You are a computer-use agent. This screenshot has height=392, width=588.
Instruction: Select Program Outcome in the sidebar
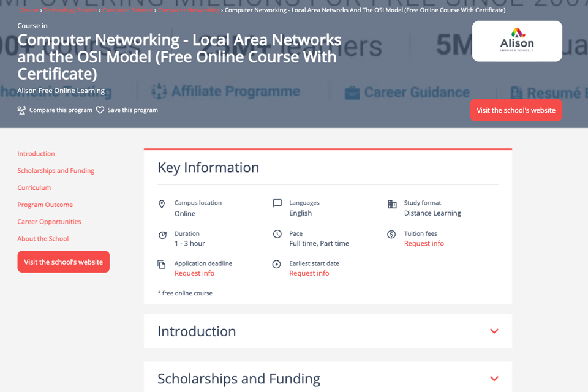coord(45,205)
